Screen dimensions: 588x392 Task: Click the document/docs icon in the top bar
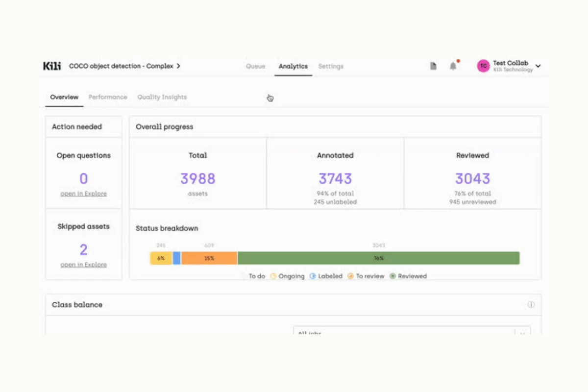pyautogui.click(x=433, y=66)
